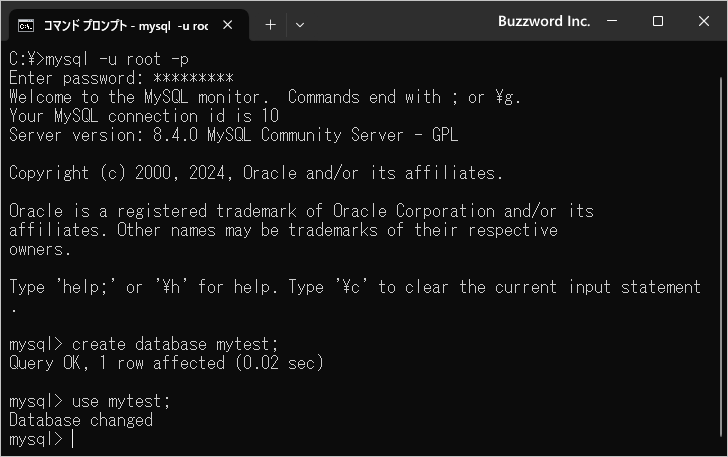This screenshot has width=728, height=457.
Task: Click the Server version 8.4.0 line
Action: click(x=234, y=135)
